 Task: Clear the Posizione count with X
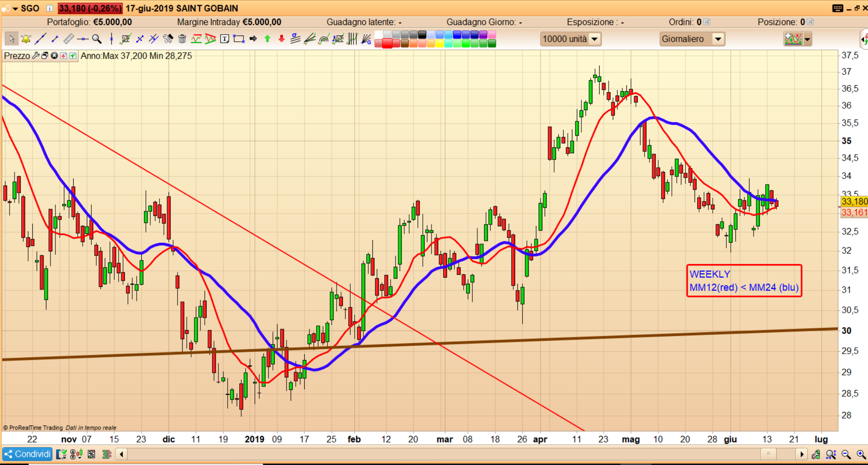[810, 22]
